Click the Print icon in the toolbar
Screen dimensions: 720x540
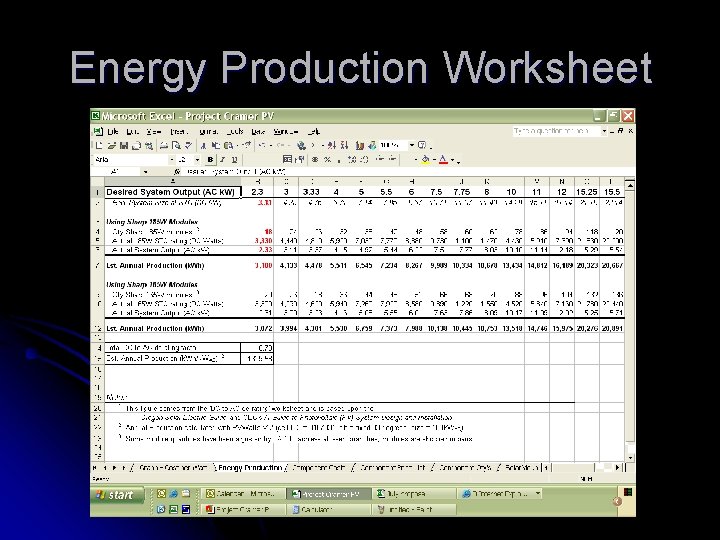(x=164, y=146)
